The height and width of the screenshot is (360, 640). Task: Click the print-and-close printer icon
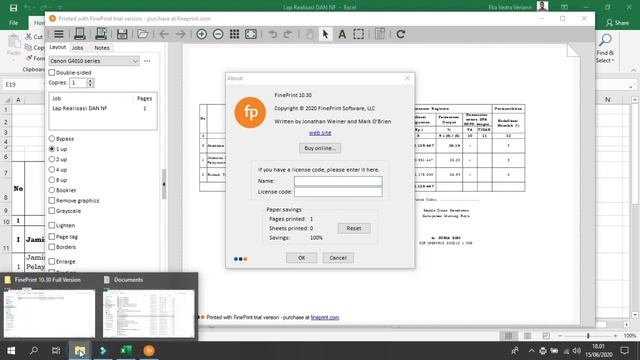tap(101, 34)
